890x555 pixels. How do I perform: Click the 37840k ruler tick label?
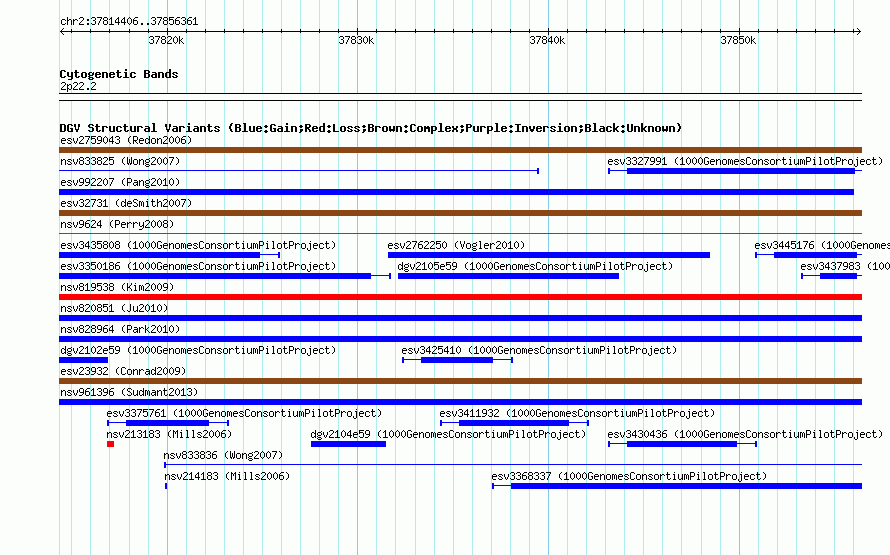click(x=547, y=40)
